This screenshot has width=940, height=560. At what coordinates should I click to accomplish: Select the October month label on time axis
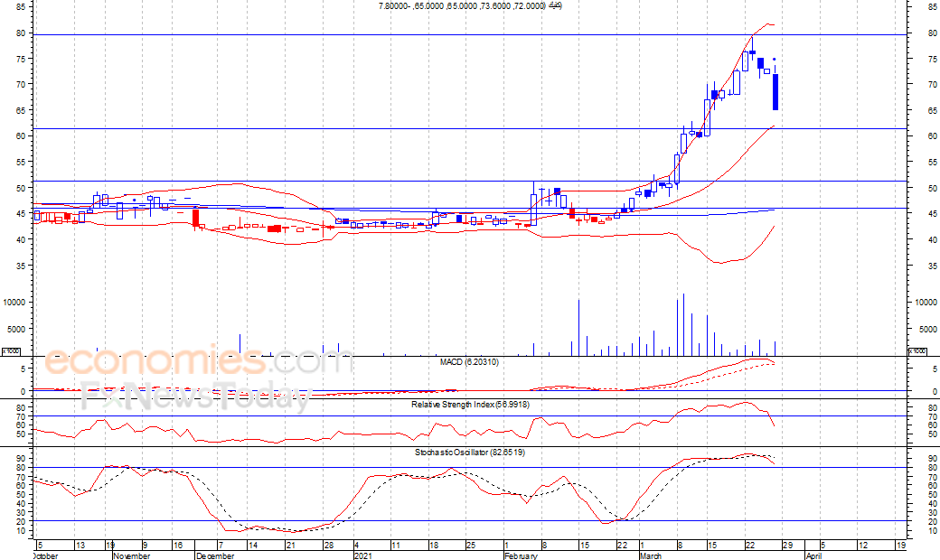pos(46,555)
